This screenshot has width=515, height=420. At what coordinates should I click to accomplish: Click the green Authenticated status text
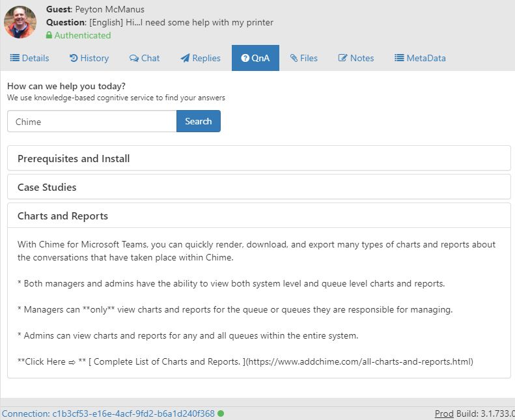coord(83,35)
